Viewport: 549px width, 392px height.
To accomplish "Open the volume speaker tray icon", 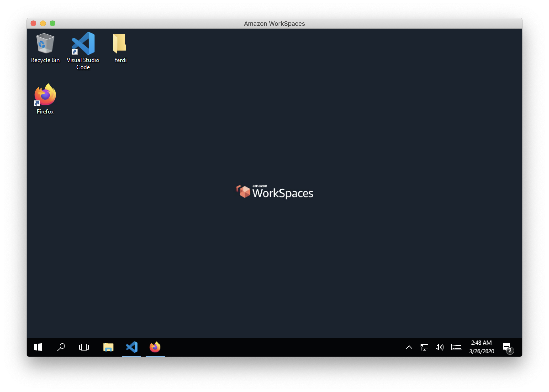I will pos(439,347).
